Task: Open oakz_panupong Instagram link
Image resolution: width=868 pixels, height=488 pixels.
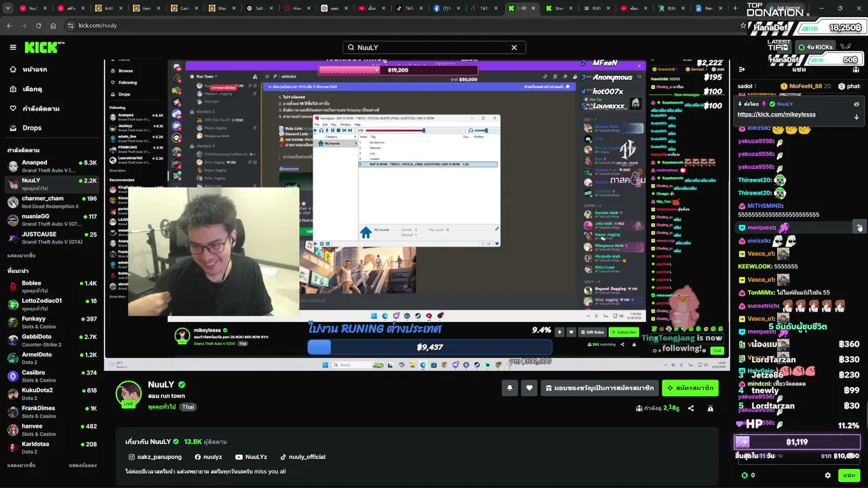Action: pos(155,457)
